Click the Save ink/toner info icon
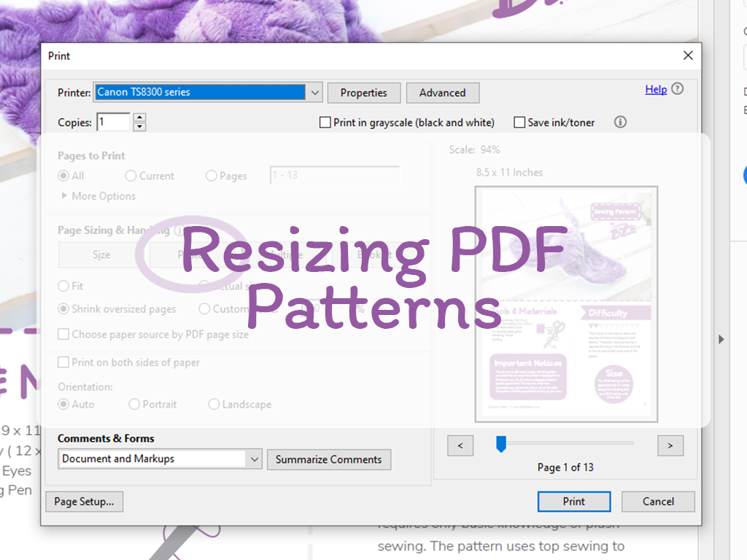Viewport: 747px width, 560px height. pos(619,122)
